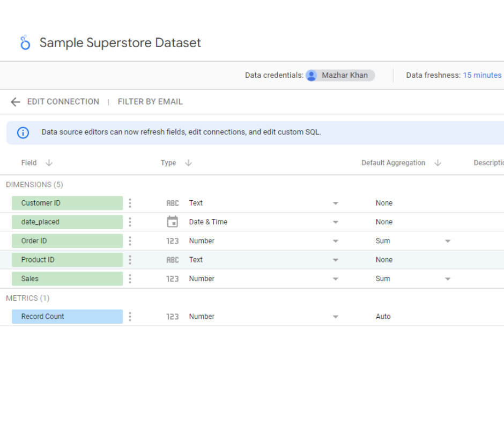Open the Sum aggregation dropdown for Sales

coord(448,279)
